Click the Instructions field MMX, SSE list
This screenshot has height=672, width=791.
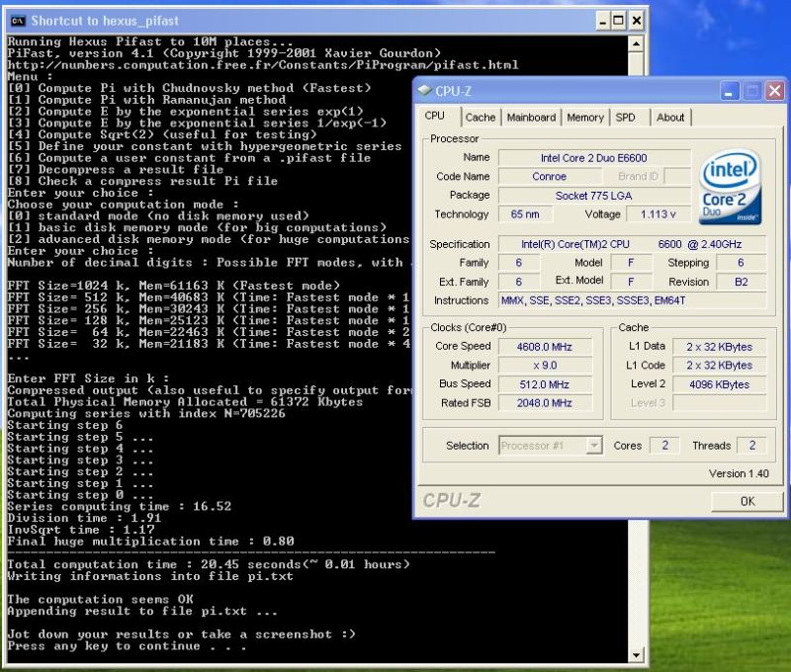click(632, 300)
